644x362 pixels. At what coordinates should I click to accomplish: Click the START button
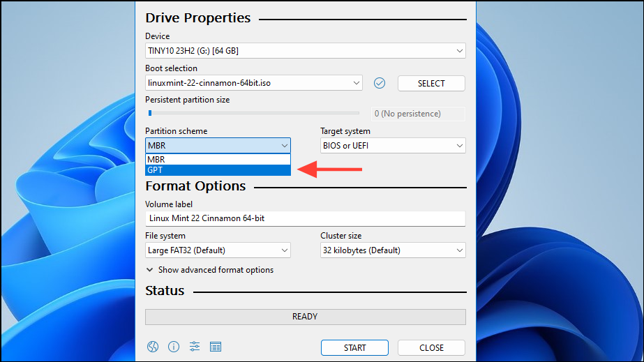(354, 347)
